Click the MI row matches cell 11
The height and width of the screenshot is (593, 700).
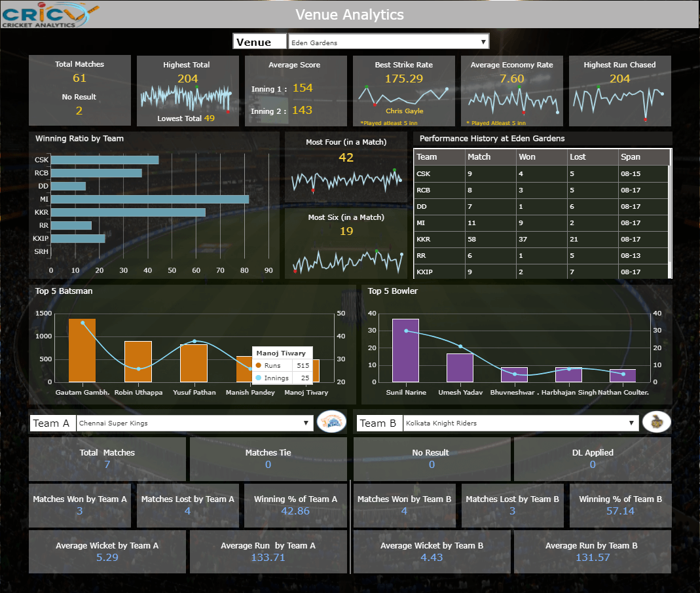pos(490,223)
